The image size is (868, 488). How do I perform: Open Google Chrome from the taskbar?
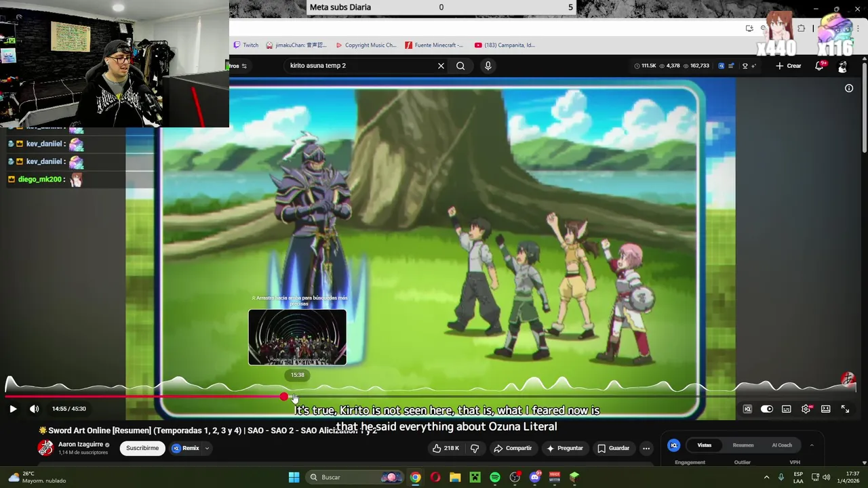[x=415, y=477]
